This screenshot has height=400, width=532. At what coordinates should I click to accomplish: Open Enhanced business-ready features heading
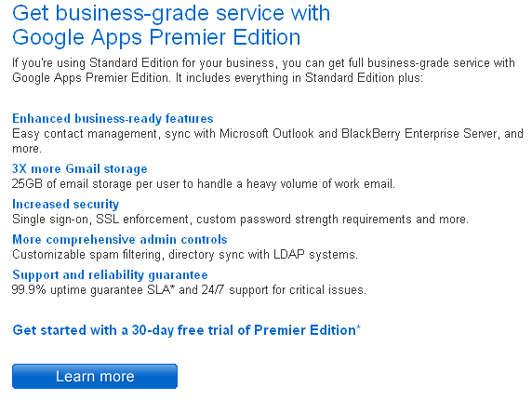point(113,119)
